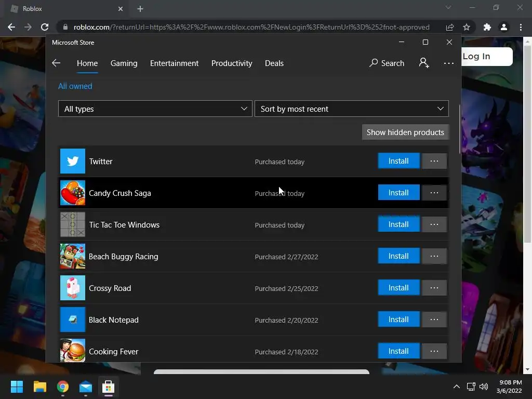Open more options for Tic Tac Toe Windows
The image size is (532, 399).
click(x=434, y=224)
